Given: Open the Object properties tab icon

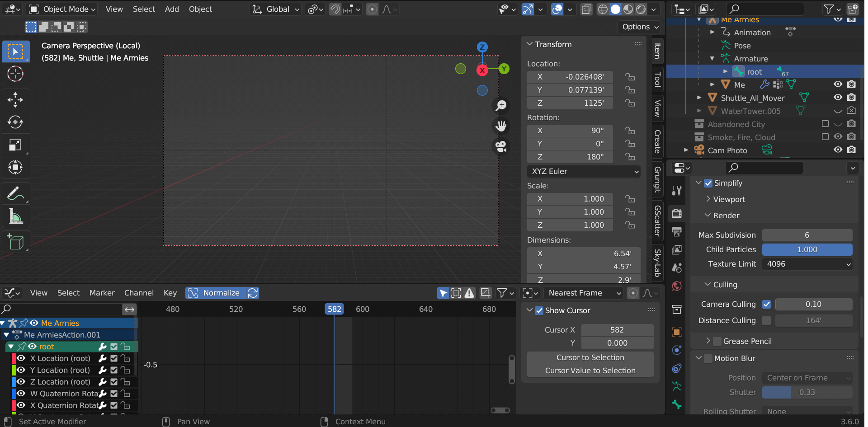Looking at the screenshot, I should pos(677,332).
